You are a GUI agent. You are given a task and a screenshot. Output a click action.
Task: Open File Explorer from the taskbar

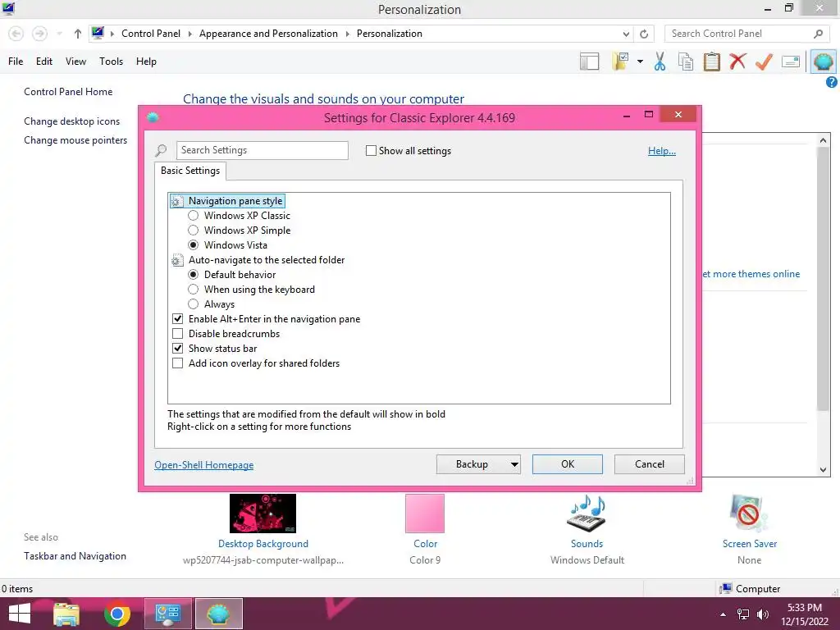coord(66,614)
